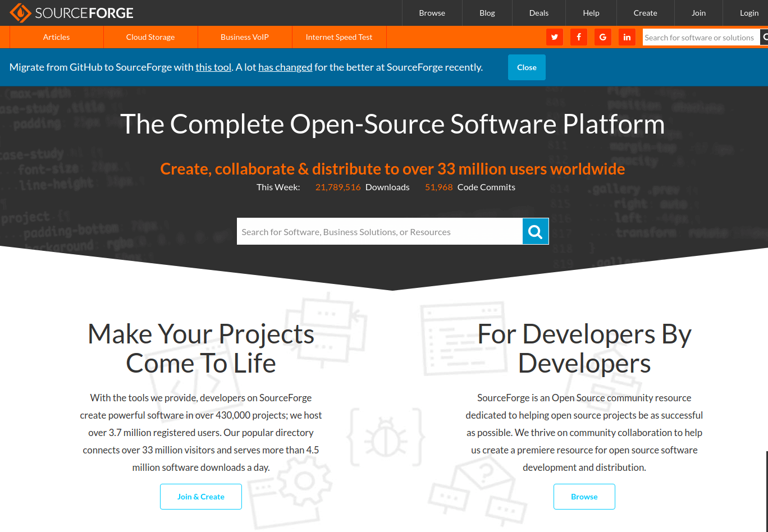Viewport: 768px width, 532px height.
Task: Click the header search magnifier icon
Action: 764,38
